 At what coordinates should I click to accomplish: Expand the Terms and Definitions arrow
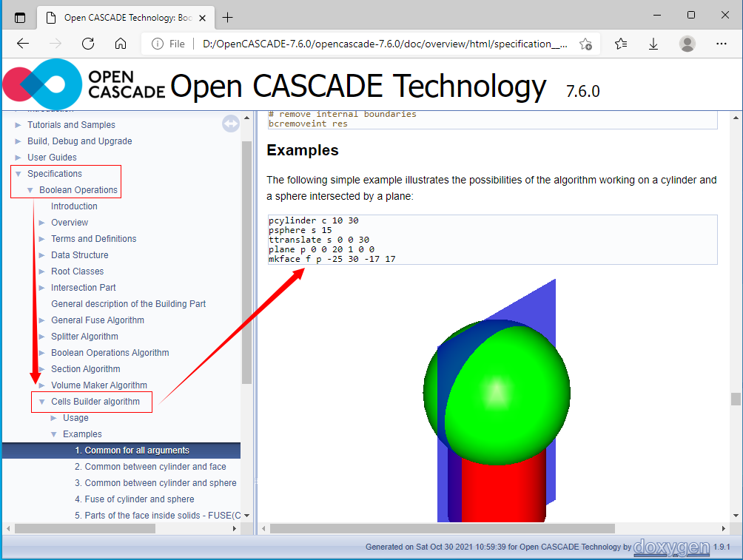tap(41, 239)
